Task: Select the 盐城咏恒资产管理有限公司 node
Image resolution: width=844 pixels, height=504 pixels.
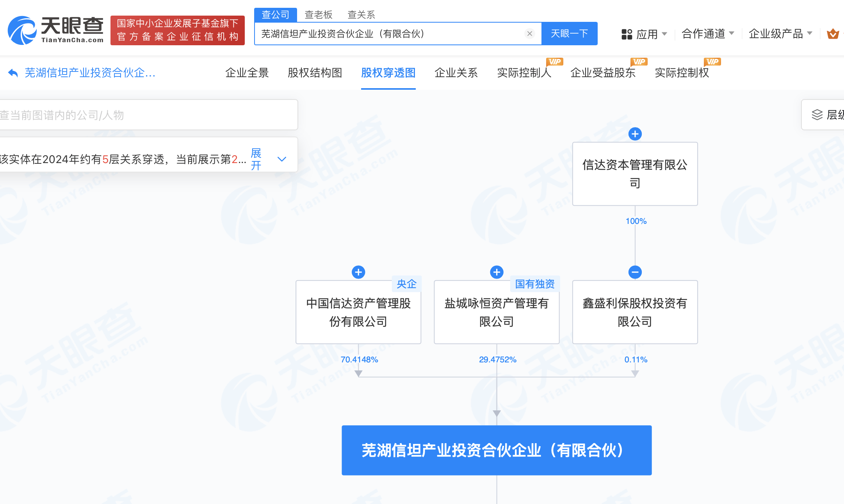Action: pos(497,312)
